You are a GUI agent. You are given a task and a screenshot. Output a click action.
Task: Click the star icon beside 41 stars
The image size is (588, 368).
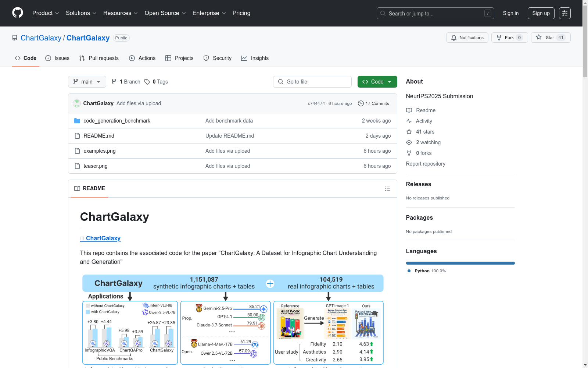coord(409,132)
